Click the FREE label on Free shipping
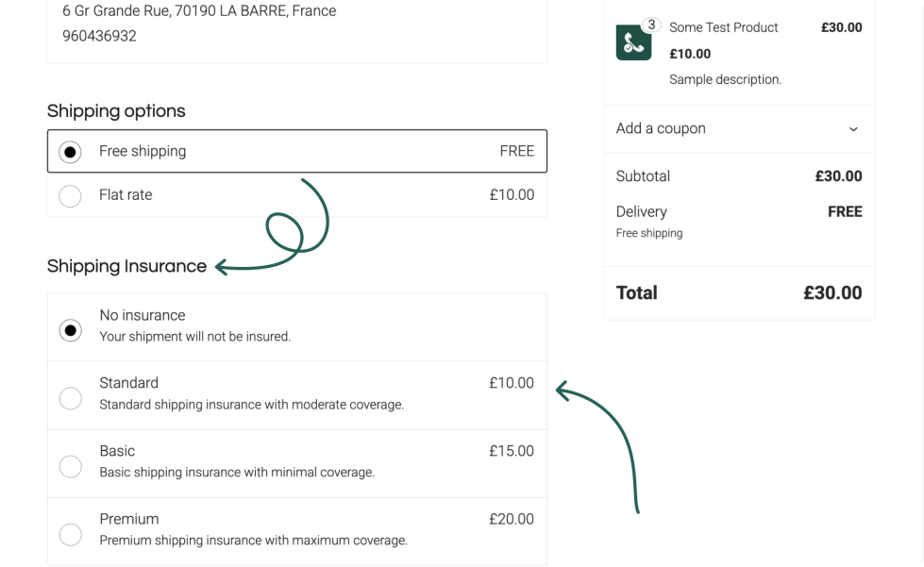Screen dimensions: 924x567 tap(516, 151)
